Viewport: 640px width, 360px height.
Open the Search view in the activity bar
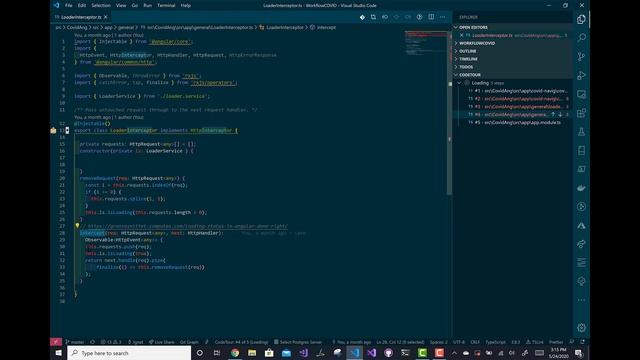(581, 38)
